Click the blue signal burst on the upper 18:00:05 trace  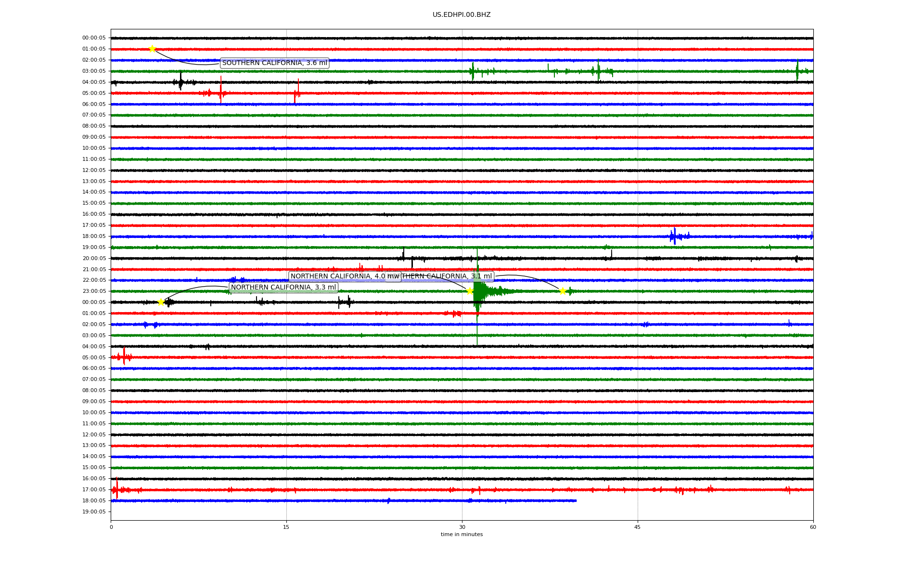coord(675,236)
